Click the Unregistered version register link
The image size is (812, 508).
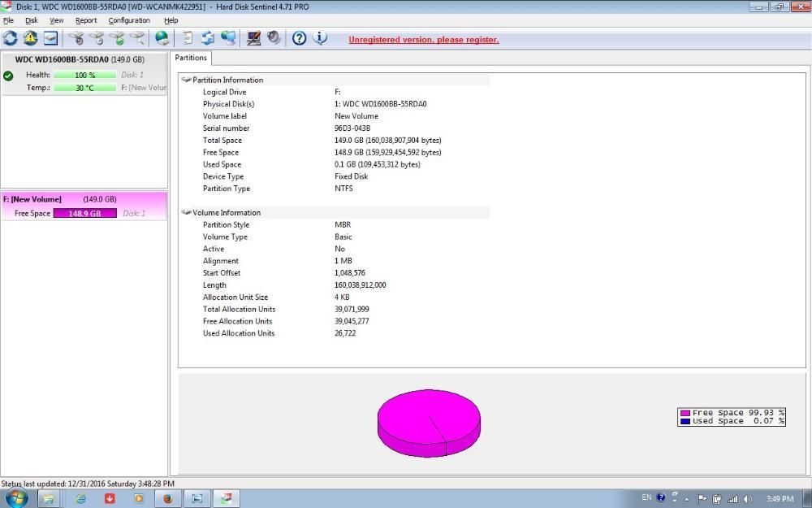(x=424, y=40)
